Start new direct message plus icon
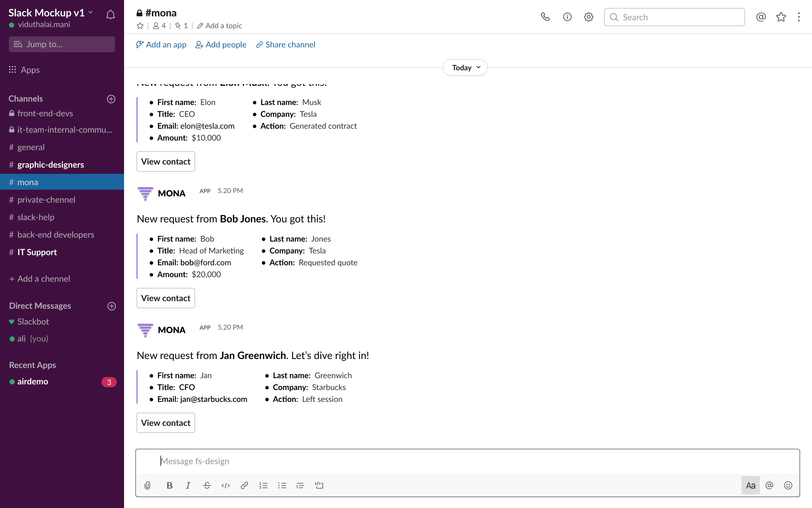The image size is (812, 508). (111, 306)
